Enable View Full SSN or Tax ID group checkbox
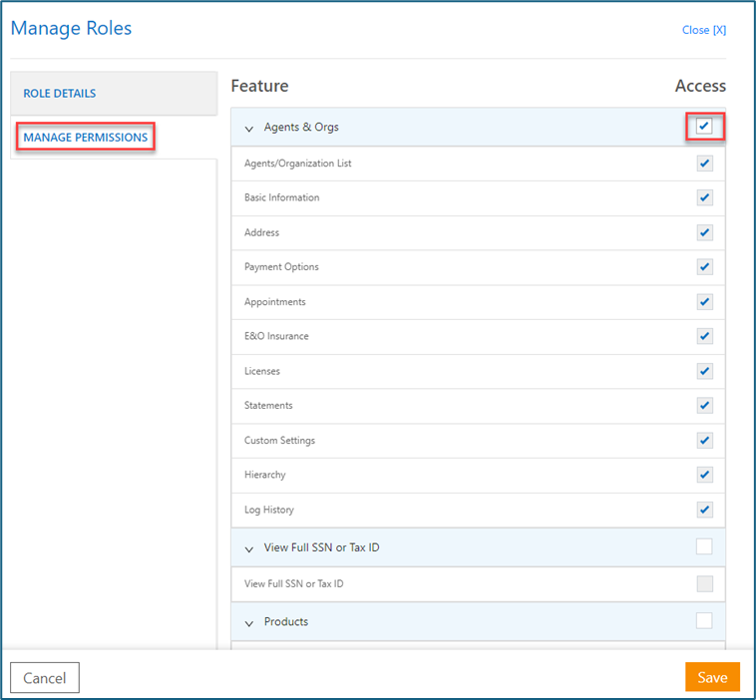The height and width of the screenshot is (700, 756). pyautogui.click(x=704, y=546)
